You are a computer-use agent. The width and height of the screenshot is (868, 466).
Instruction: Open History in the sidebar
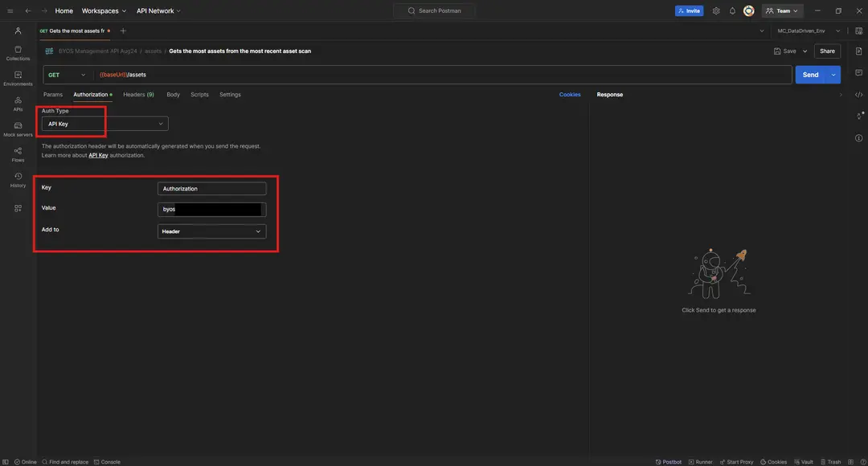(18, 181)
